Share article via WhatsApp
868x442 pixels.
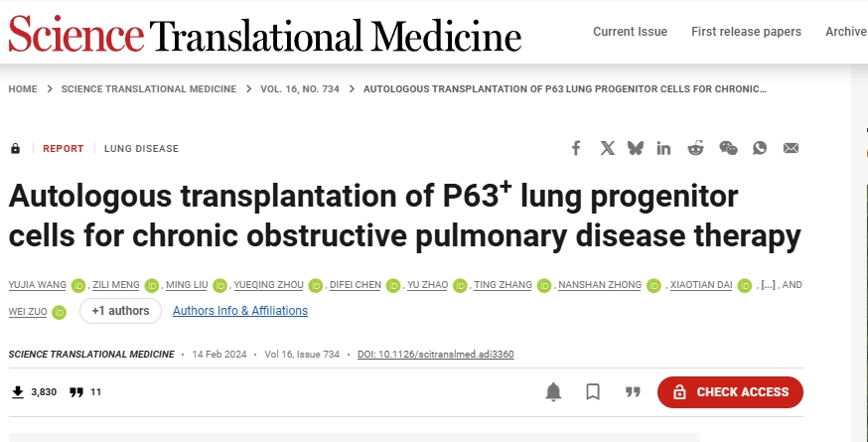click(x=760, y=148)
